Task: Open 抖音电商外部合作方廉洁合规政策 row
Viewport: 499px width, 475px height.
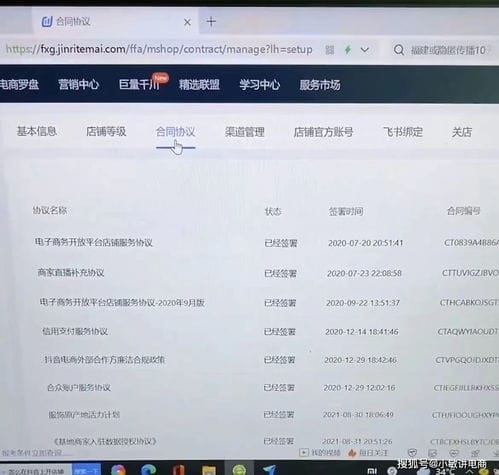Action: tap(105, 360)
